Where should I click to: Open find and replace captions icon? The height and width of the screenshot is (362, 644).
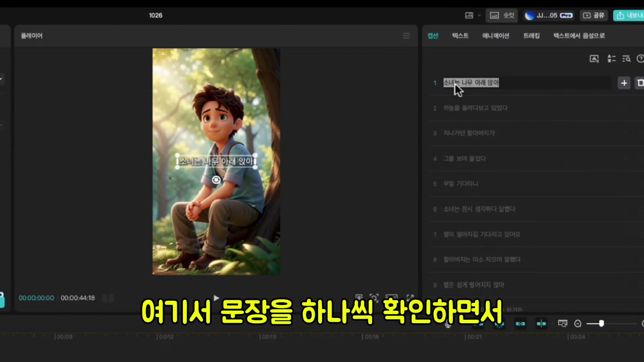point(626,58)
